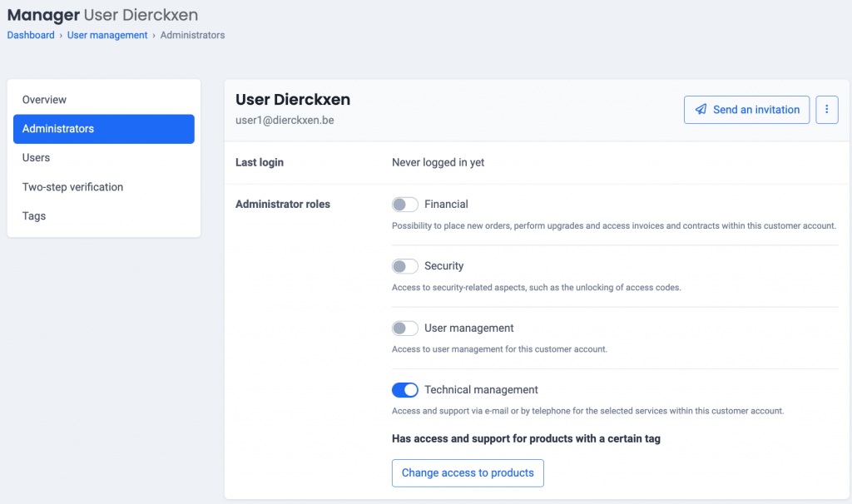This screenshot has width=852, height=504.
Task: Click the Technical management description text
Action: coord(588,411)
